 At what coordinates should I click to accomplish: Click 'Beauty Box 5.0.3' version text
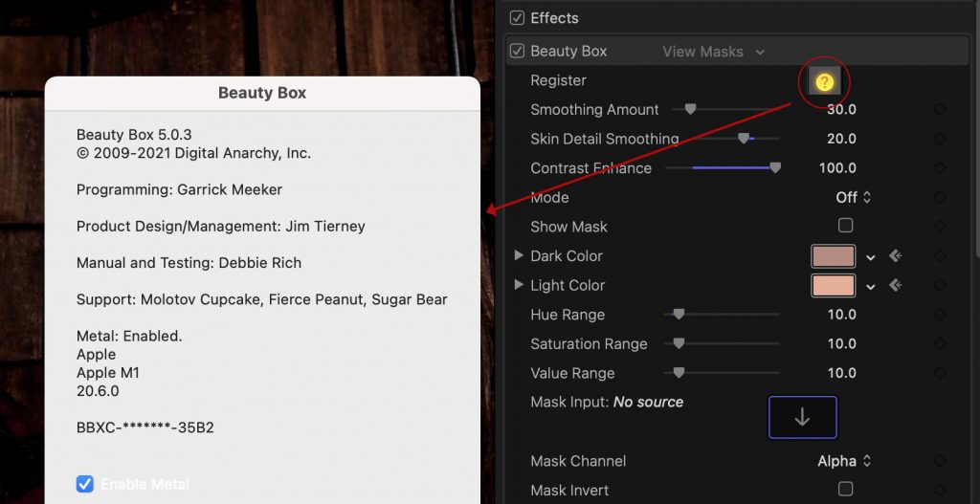tap(134, 134)
